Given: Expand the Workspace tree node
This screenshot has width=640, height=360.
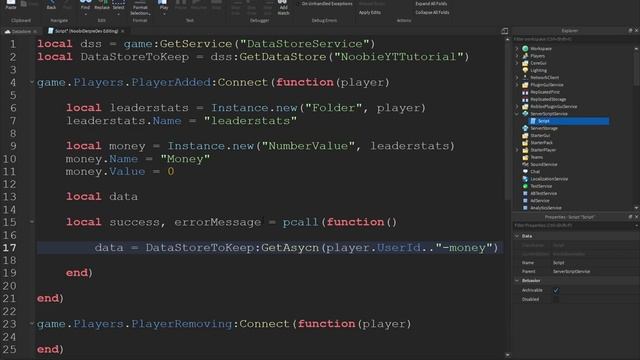Looking at the screenshot, I should pyautogui.click(x=517, y=49).
